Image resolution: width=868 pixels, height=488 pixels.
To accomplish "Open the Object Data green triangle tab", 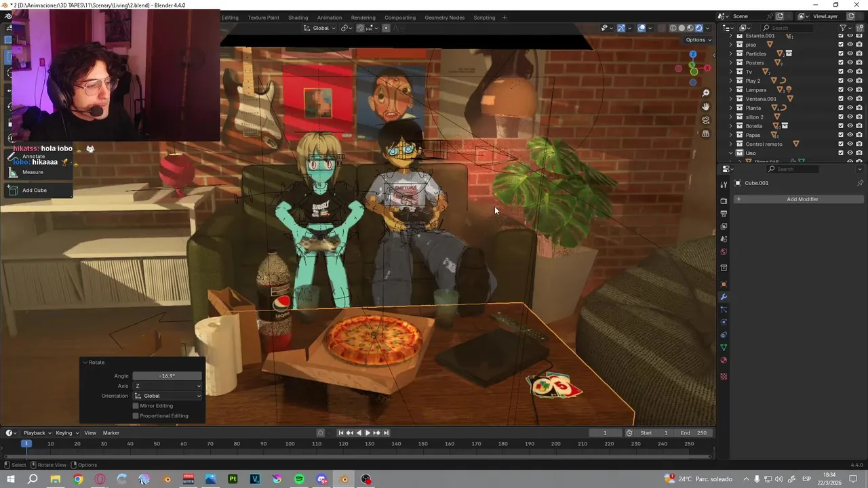I will click(x=724, y=348).
